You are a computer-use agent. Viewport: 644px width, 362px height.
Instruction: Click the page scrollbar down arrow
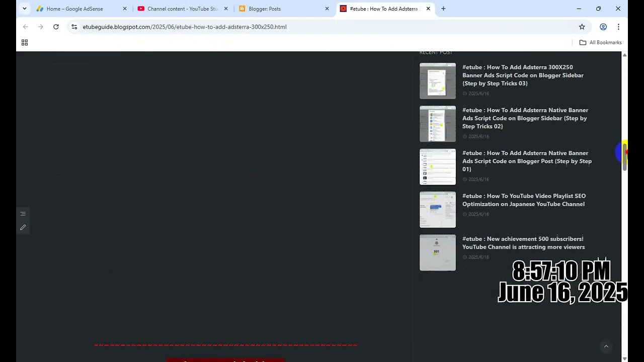[x=625, y=358]
